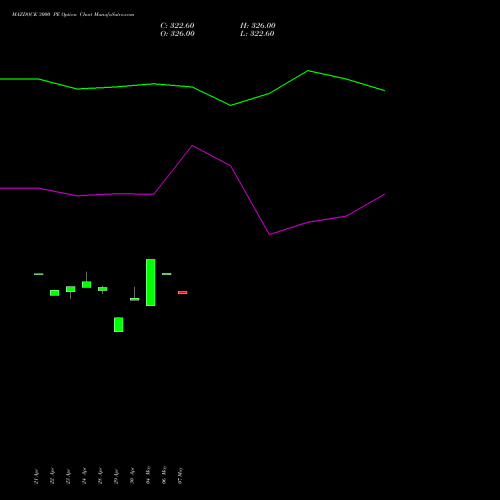
Task: Click the peak of the purple indicator line
Action: pyautogui.click(x=192, y=146)
